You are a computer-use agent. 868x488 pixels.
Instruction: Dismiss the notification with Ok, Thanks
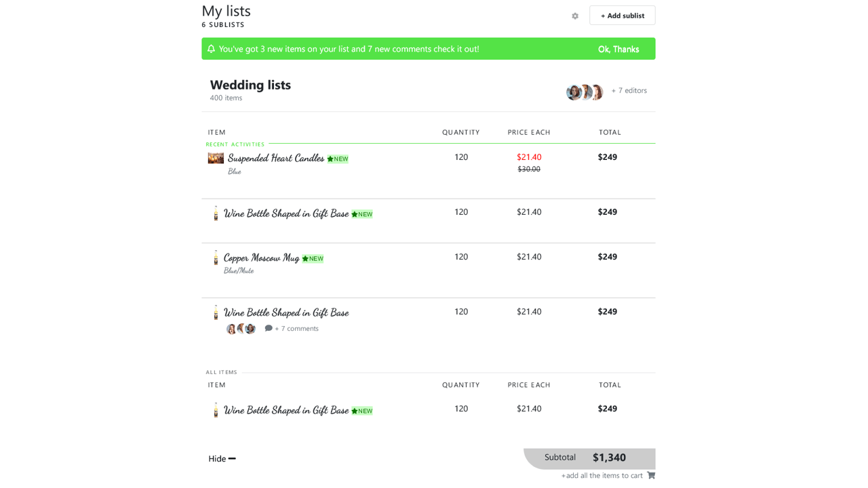pyautogui.click(x=618, y=48)
